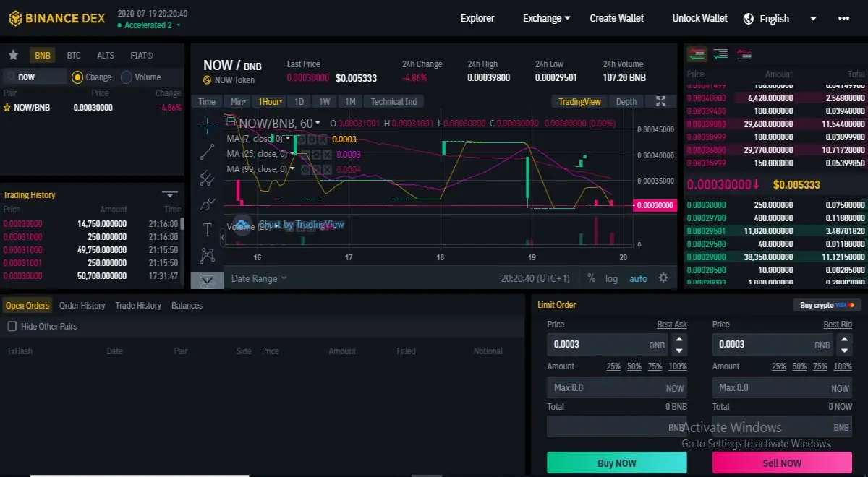Select the brush drawing tool
Screen dimensions: 868x477
207,205
